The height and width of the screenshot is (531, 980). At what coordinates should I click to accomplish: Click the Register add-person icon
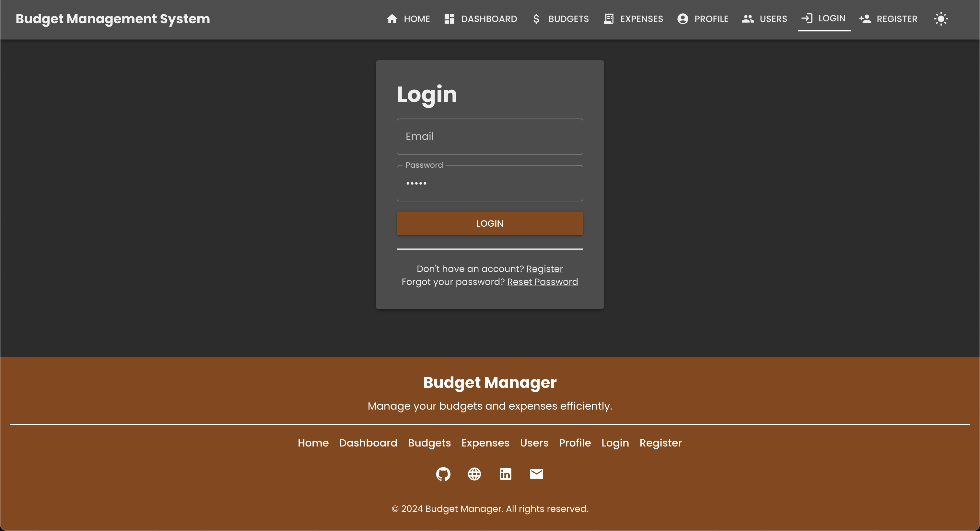pyautogui.click(x=865, y=19)
